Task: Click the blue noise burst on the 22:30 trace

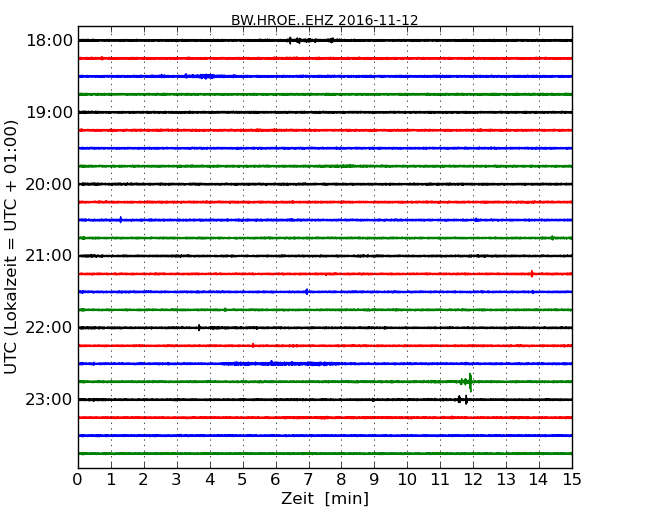Action: pyautogui.click(x=282, y=364)
